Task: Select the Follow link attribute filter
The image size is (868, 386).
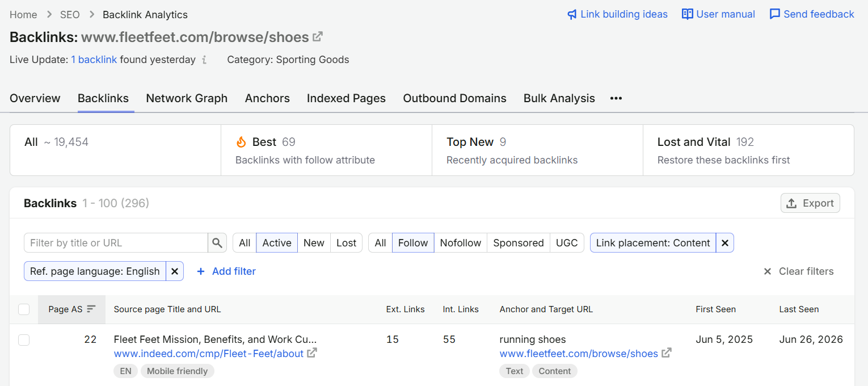Action: [x=413, y=243]
